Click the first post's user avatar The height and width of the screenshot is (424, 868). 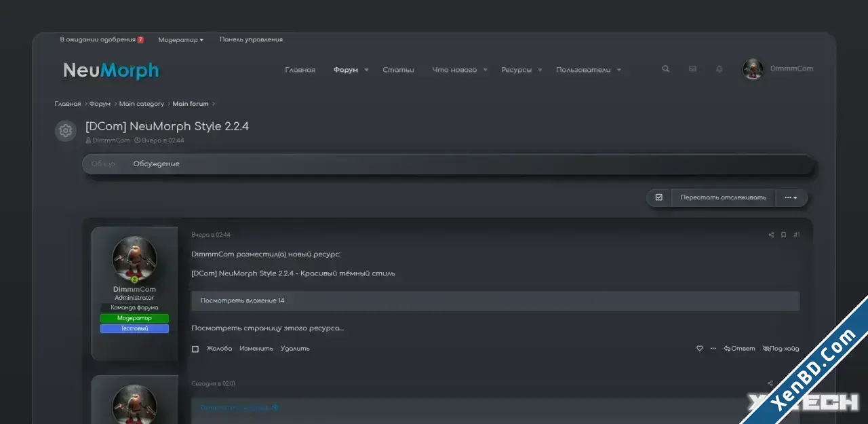pyautogui.click(x=134, y=259)
